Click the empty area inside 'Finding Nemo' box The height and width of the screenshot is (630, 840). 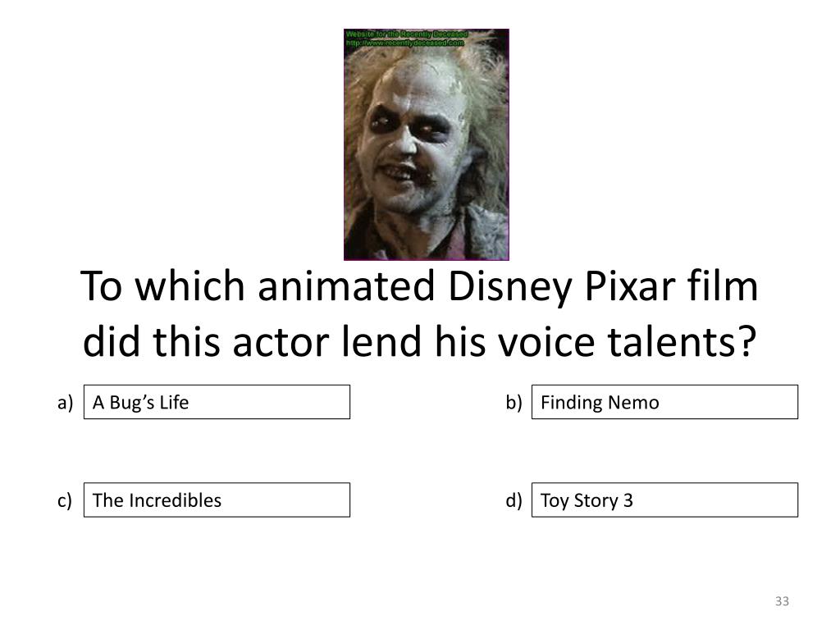[x=728, y=402]
